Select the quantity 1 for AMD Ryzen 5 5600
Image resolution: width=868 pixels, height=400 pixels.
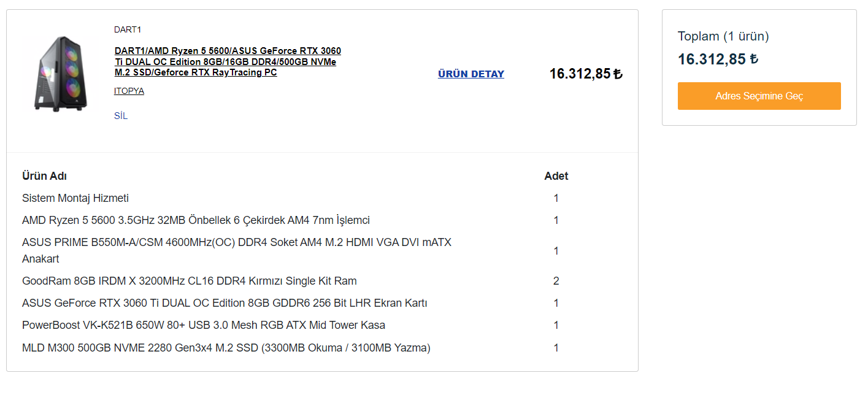point(556,220)
